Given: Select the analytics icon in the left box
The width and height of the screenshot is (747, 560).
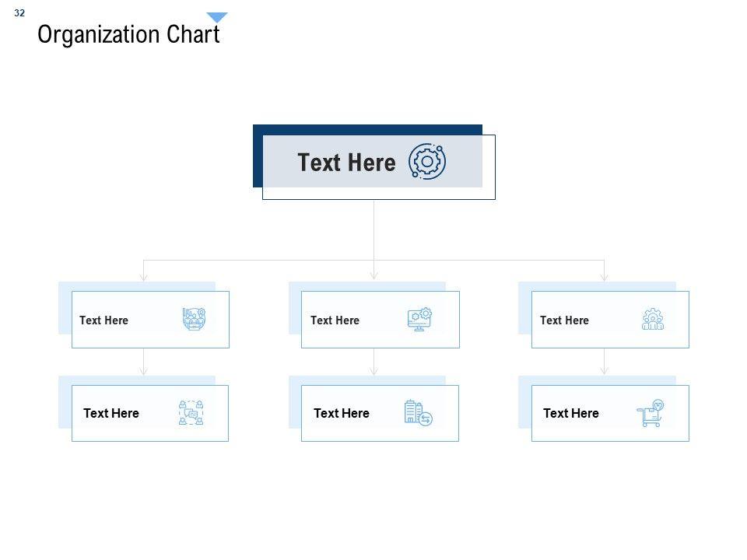Looking at the screenshot, I should pos(194,320).
